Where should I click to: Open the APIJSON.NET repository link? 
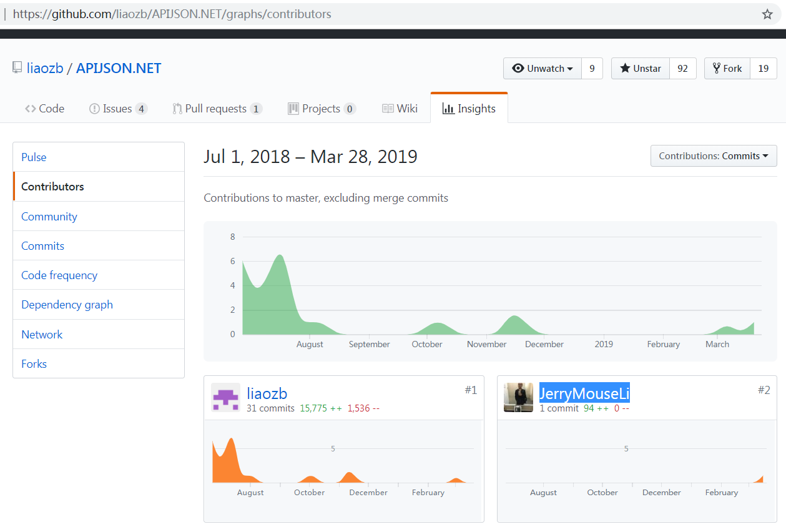(119, 68)
